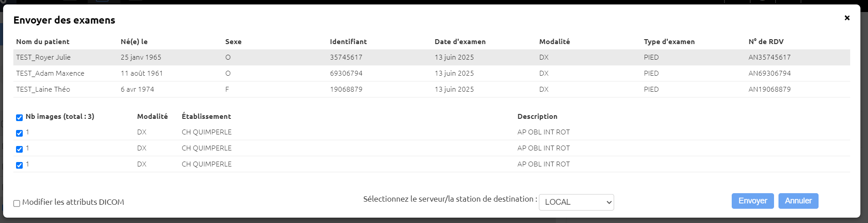
Task: Close the Envoyer des examens dialog
Action: 847,18
